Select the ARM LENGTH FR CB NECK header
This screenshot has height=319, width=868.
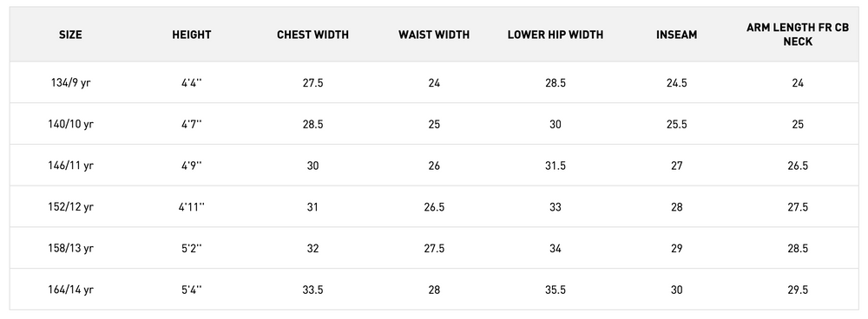coord(798,35)
